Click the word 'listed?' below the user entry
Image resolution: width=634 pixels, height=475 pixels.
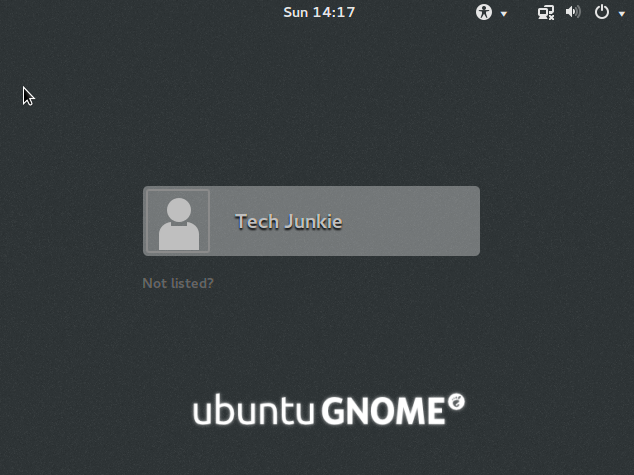click(x=192, y=283)
